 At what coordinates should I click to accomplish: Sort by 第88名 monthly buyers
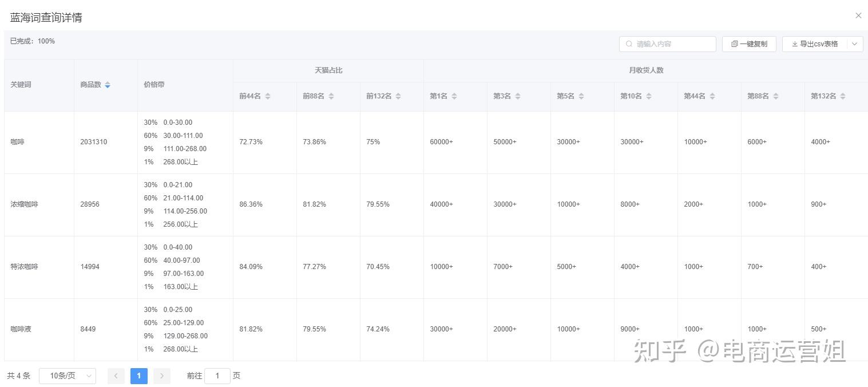click(x=776, y=96)
